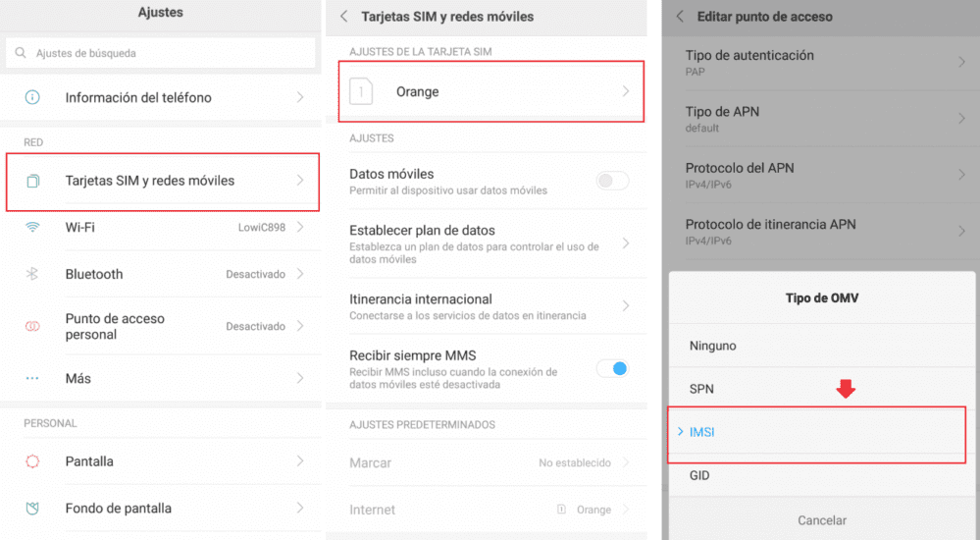Click the chevron on the Wi-Fi row
980x540 pixels.
point(300,227)
